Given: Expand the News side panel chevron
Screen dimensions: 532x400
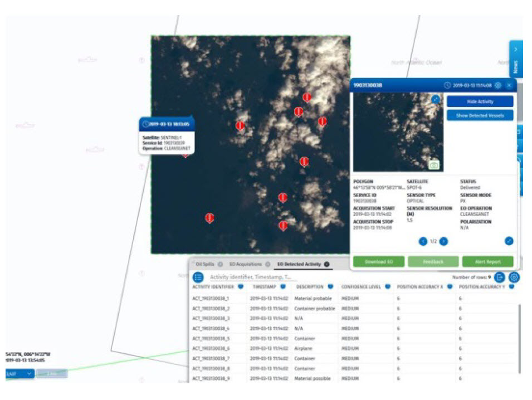Looking at the screenshot, I should tap(516, 50).
